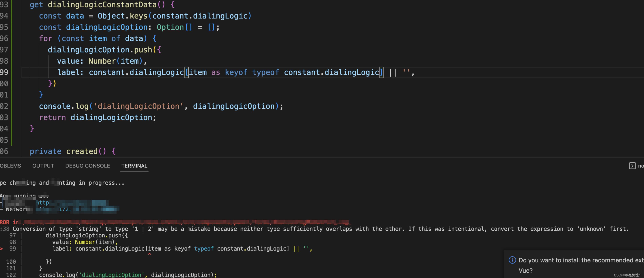Click 'return dialingLogicOption;' line
This screenshot has width=644, height=278.
click(98, 118)
